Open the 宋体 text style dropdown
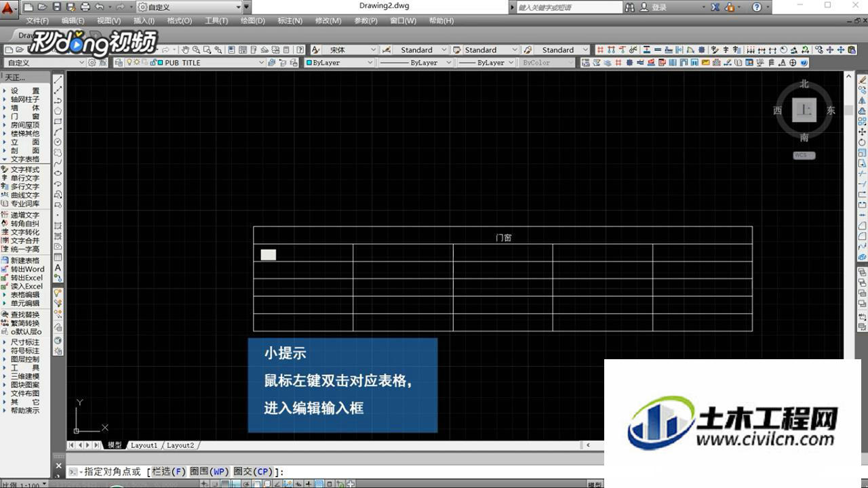 point(351,49)
